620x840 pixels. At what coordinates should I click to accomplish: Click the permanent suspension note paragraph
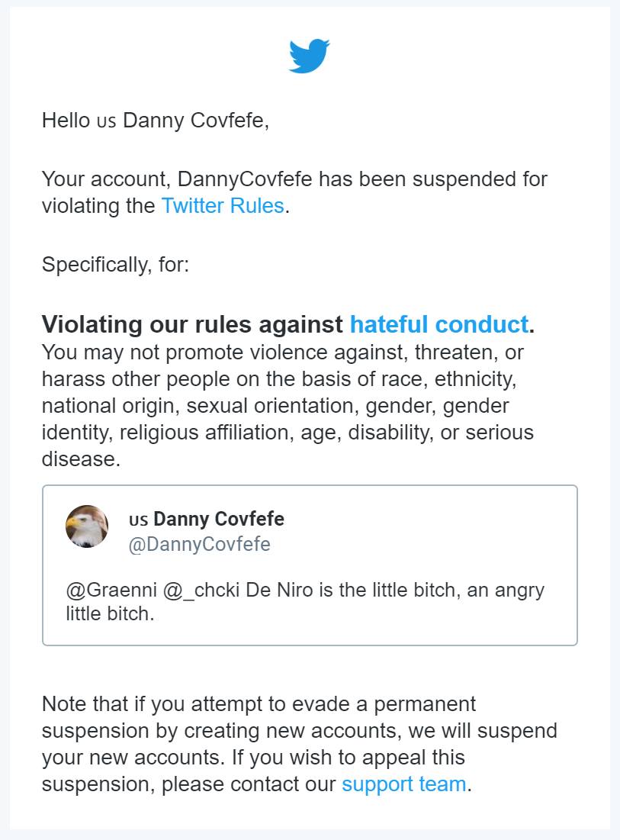(x=300, y=744)
